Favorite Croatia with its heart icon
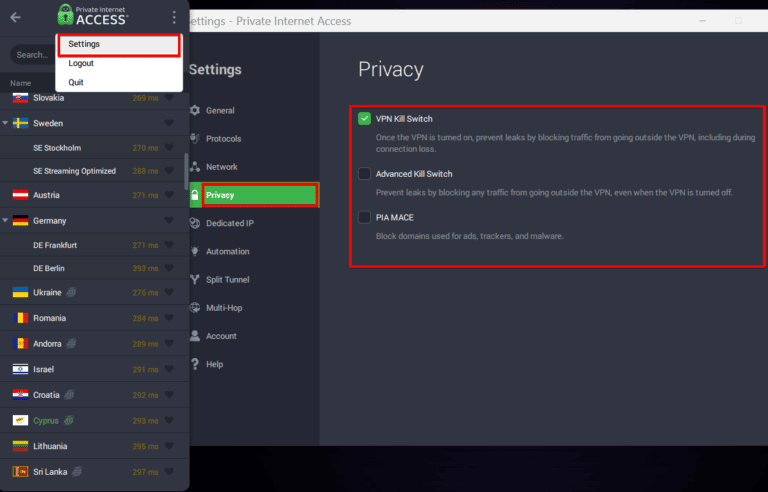 pyautogui.click(x=169, y=395)
